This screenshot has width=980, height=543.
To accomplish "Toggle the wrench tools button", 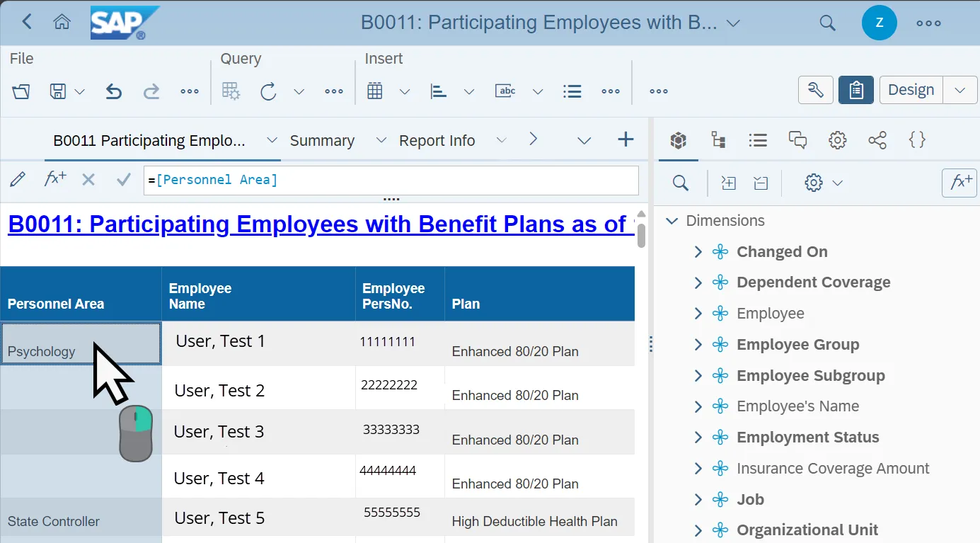I will [x=815, y=90].
